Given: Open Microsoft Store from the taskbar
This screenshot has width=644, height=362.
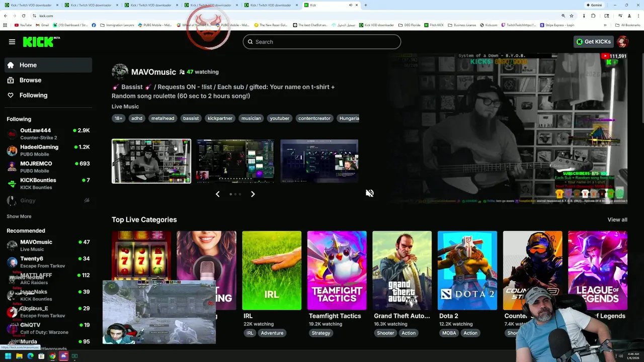Looking at the screenshot, I should pos(41,356).
